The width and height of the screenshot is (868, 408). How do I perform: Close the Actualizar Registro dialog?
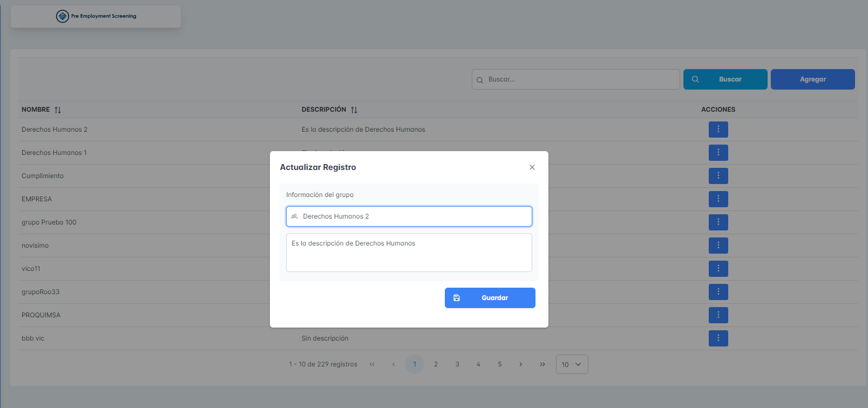tap(532, 167)
